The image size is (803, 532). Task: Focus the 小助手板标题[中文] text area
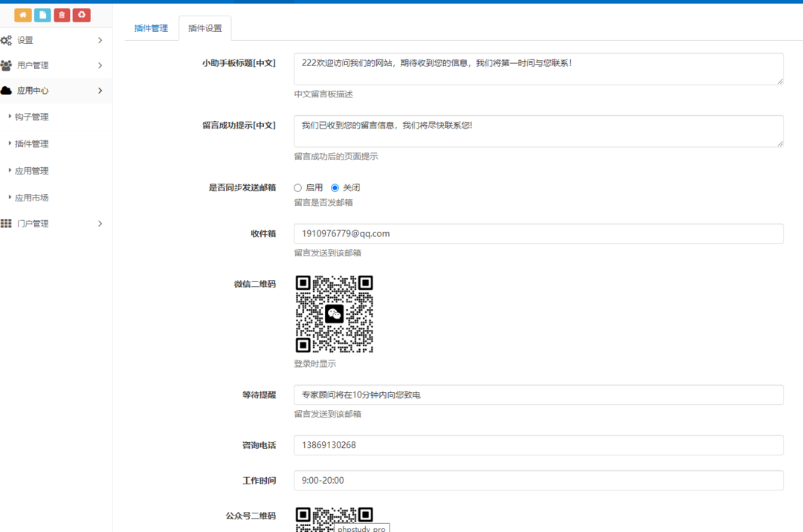538,68
